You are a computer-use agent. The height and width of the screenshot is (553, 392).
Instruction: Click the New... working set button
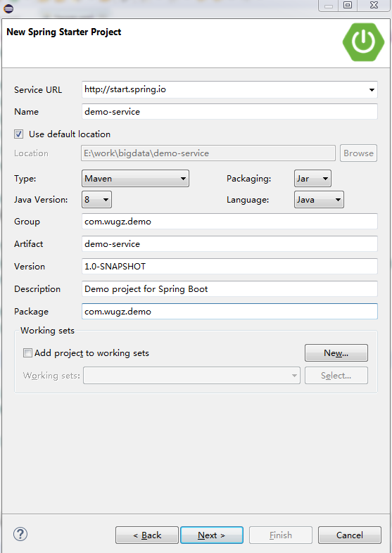tap(336, 352)
